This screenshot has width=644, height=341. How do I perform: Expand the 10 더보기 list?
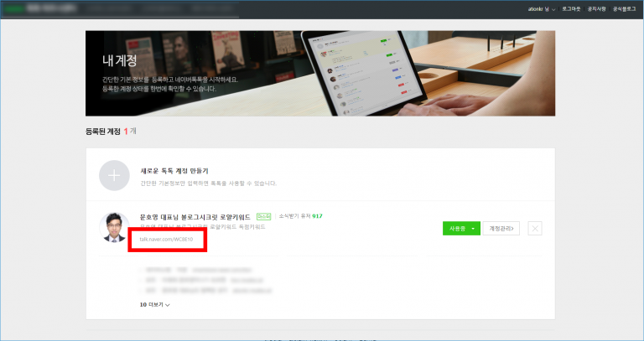(x=154, y=305)
